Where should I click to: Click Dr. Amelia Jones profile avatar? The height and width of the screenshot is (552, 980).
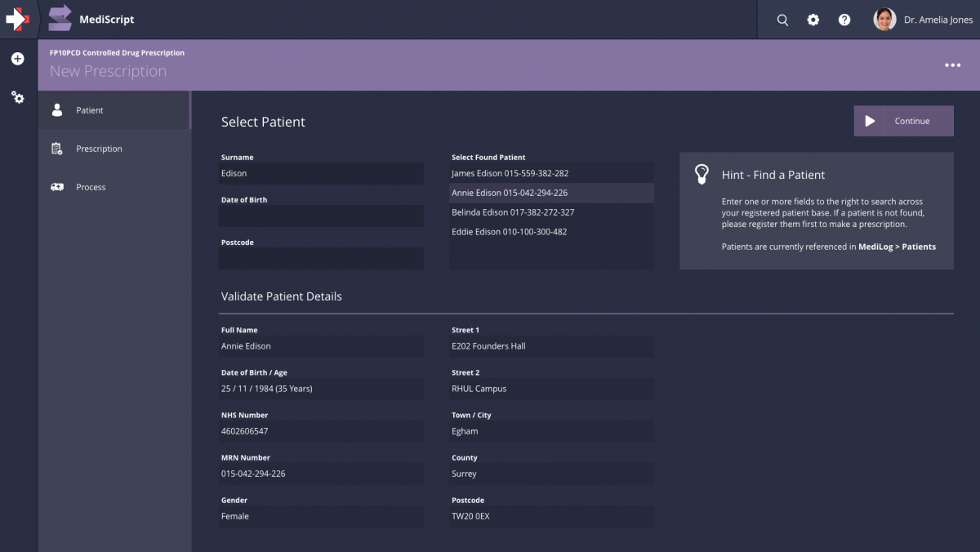click(x=884, y=19)
